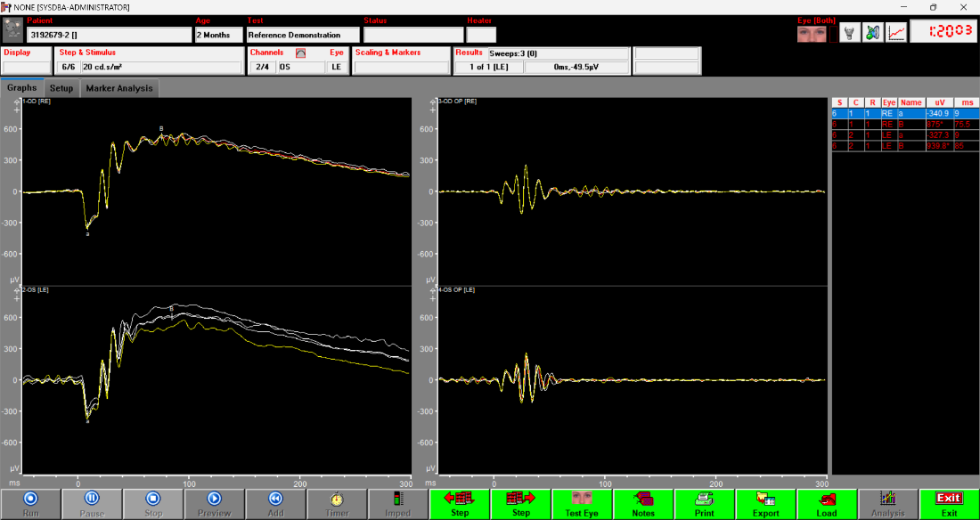Load a saved test
This screenshot has height=520, width=980.
(x=827, y=504)
